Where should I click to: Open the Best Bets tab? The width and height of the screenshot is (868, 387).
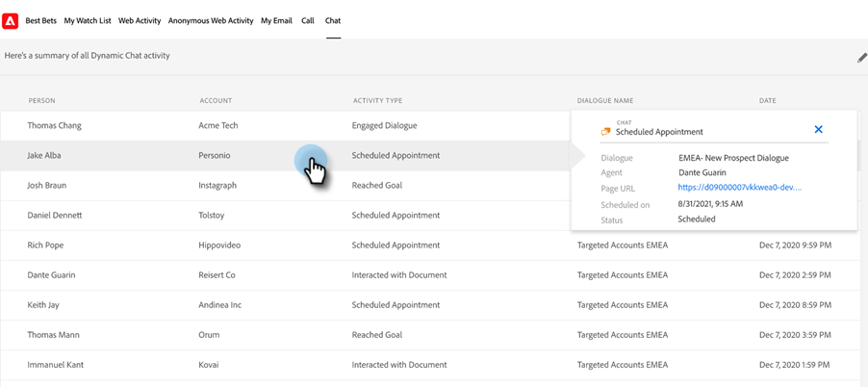pyautogui.click(x=41, y=21)
